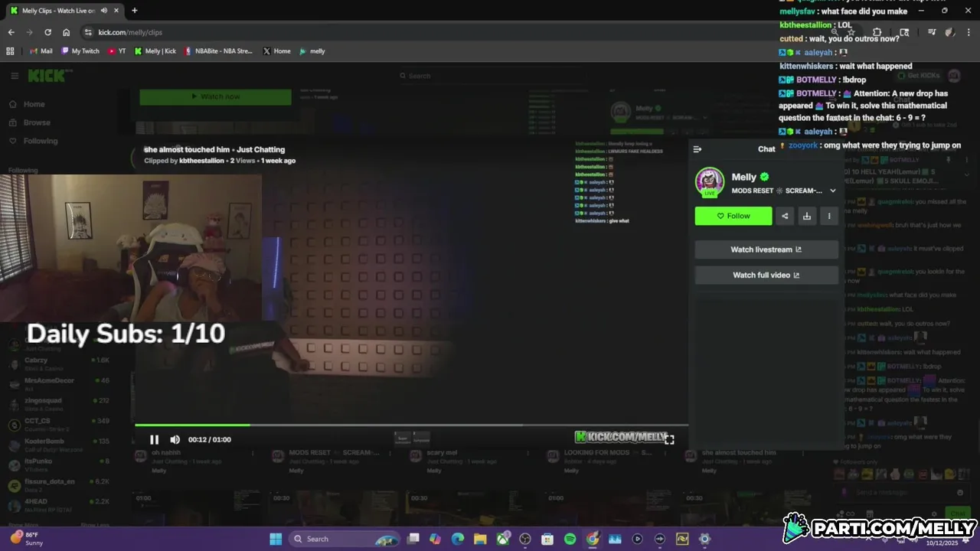The width and height of the screenshot is (980, 551).
Task: Open Xbox app from taskbar
Action: click(x=503, y=539)
